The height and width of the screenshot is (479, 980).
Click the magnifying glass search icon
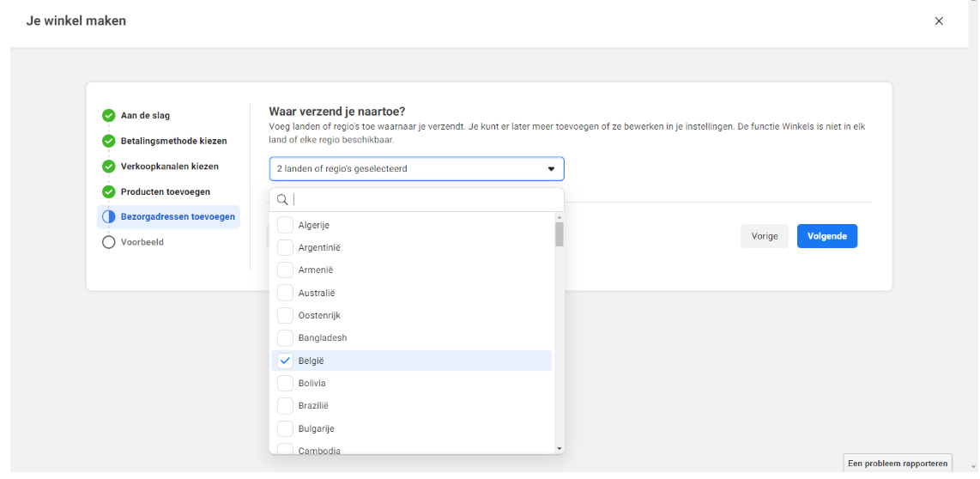[282, 199]
